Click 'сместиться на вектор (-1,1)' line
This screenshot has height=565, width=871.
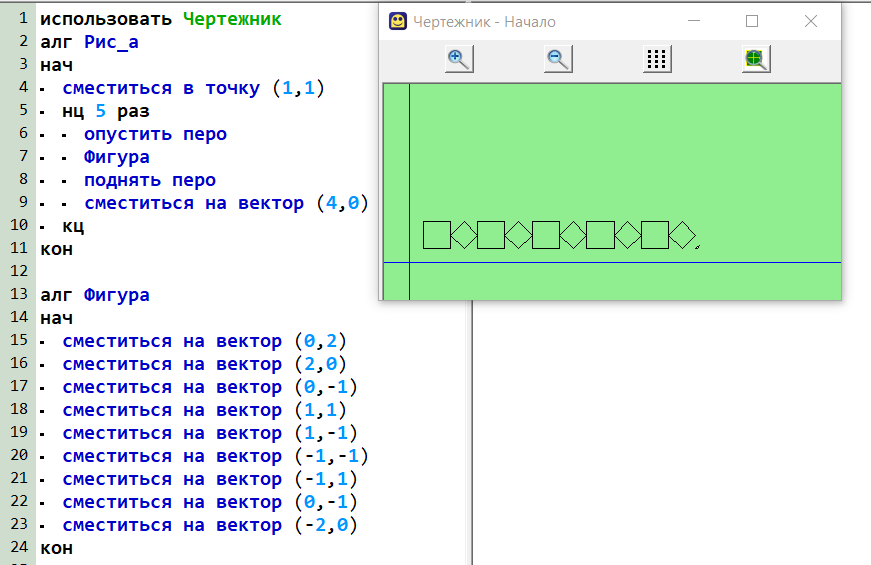(x=210, y=479)
